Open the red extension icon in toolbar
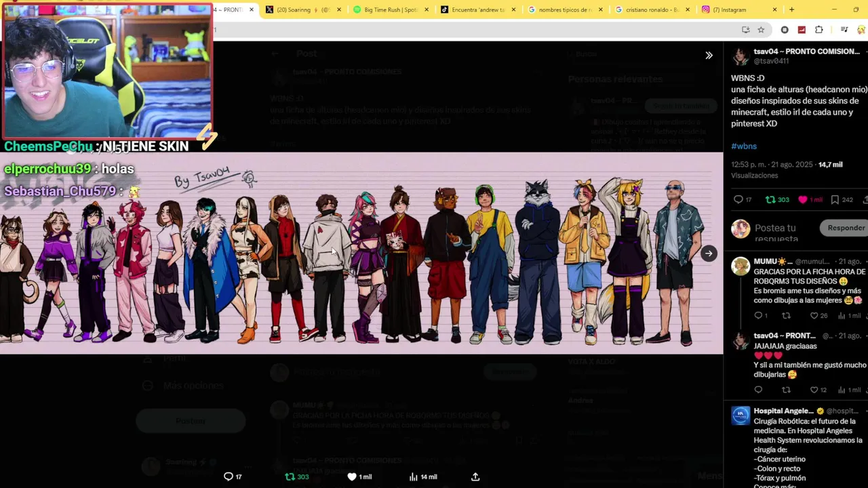The height and width of the screenshot is (488, 868). (802, 30)
